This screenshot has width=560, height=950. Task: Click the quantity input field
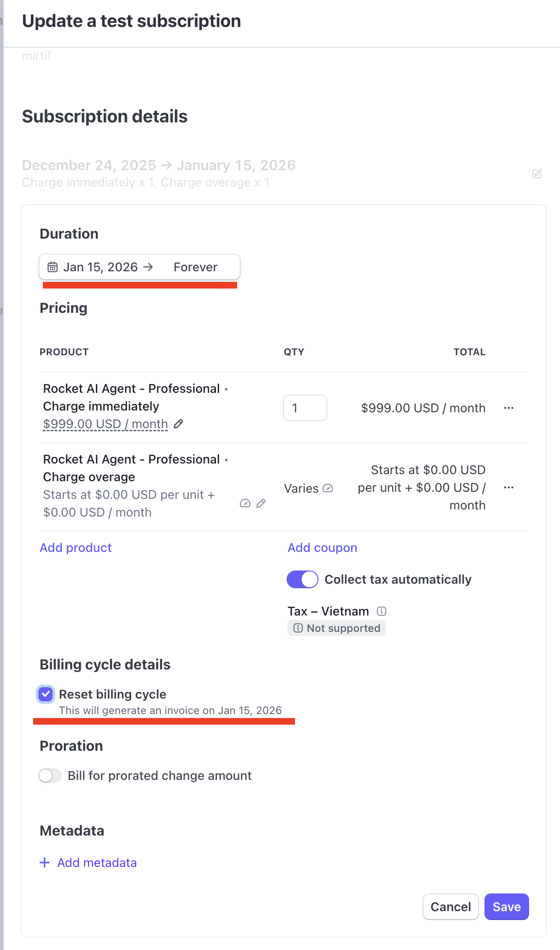pyautogui.click(x=305, y=408)
